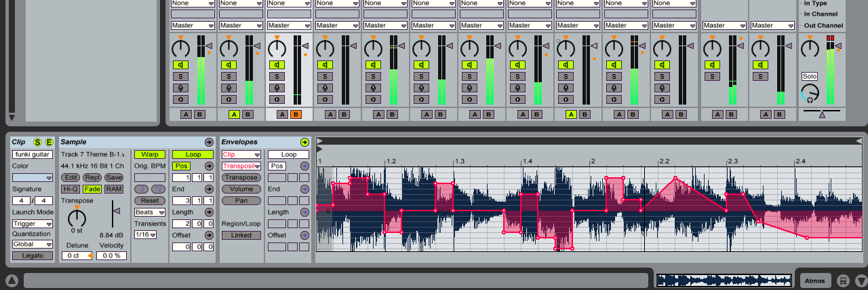Solo the highlighted track with S
Screen dimensions: 868x290
[x=277, y=76]
